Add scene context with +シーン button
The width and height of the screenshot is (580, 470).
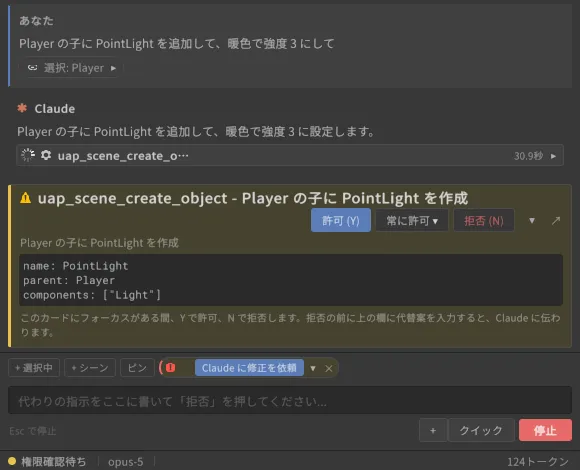tap(90, 368)
